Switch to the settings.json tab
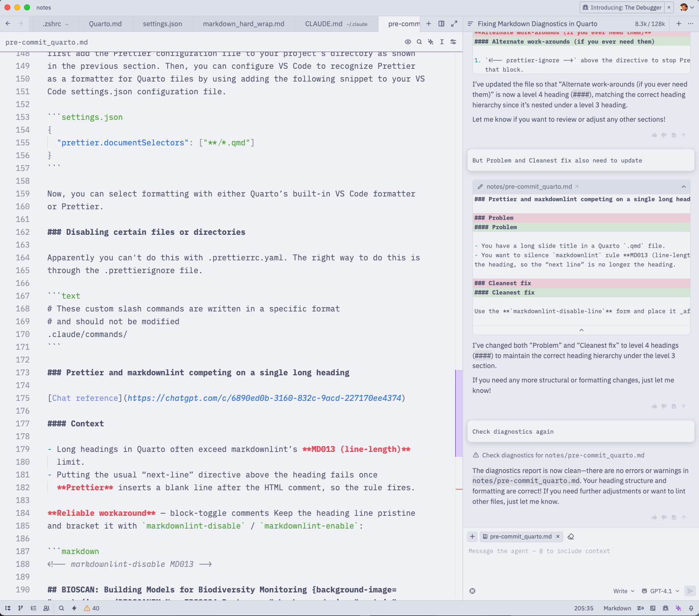Viewport: 699px width, 616px height. pos(162,24)
